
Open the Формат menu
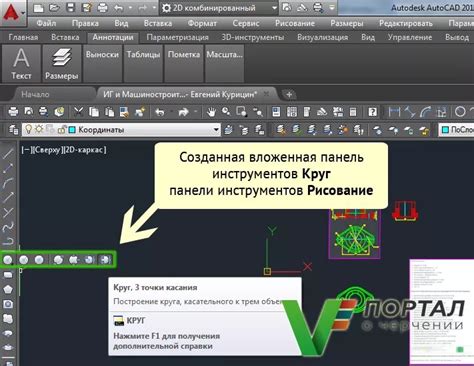pyautogui.click(x=202, y=23)
